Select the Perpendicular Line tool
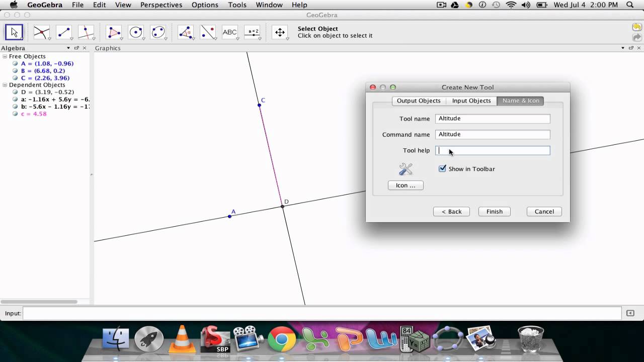Image resolution: width=644 pixels, height=362 pixels. (x=86, y=32)
